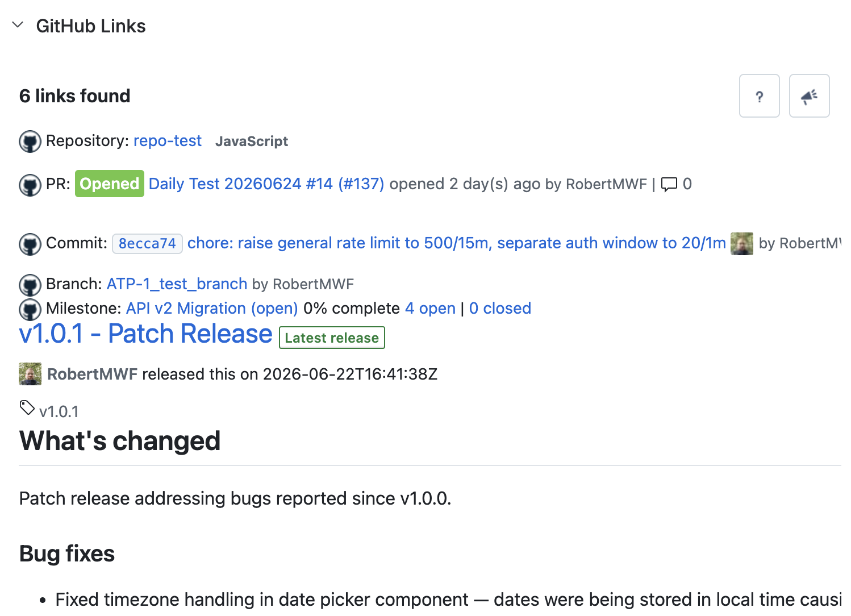Image resolution: width=851 pixels, height=616 pixels.
Task: Click GitHub icon beside Branch row
Action: pyautogui.click(x=30, y=285)
